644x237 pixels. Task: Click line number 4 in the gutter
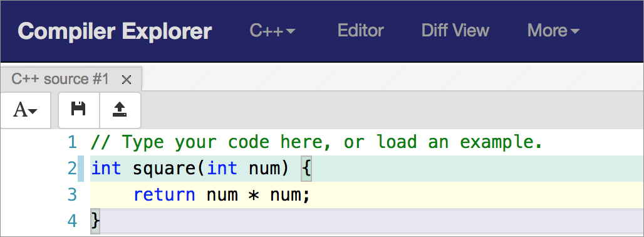click(72, 221)
